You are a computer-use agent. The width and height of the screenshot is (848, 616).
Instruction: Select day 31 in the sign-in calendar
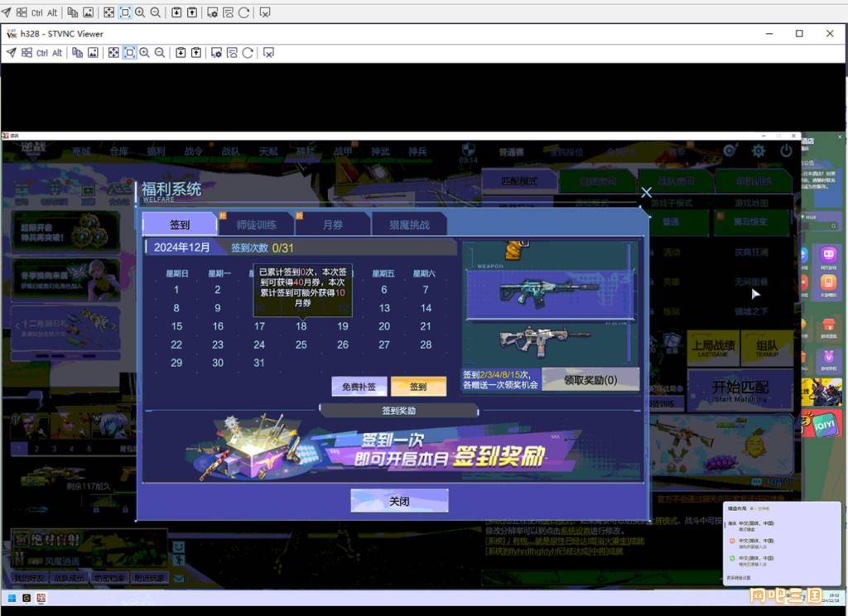coord(259,363)
